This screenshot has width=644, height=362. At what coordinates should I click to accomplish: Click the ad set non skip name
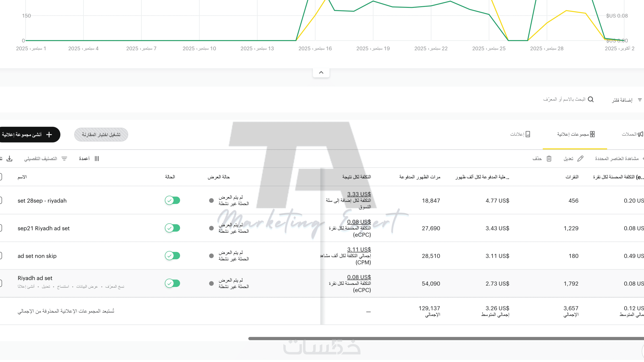tap(37, 256)
